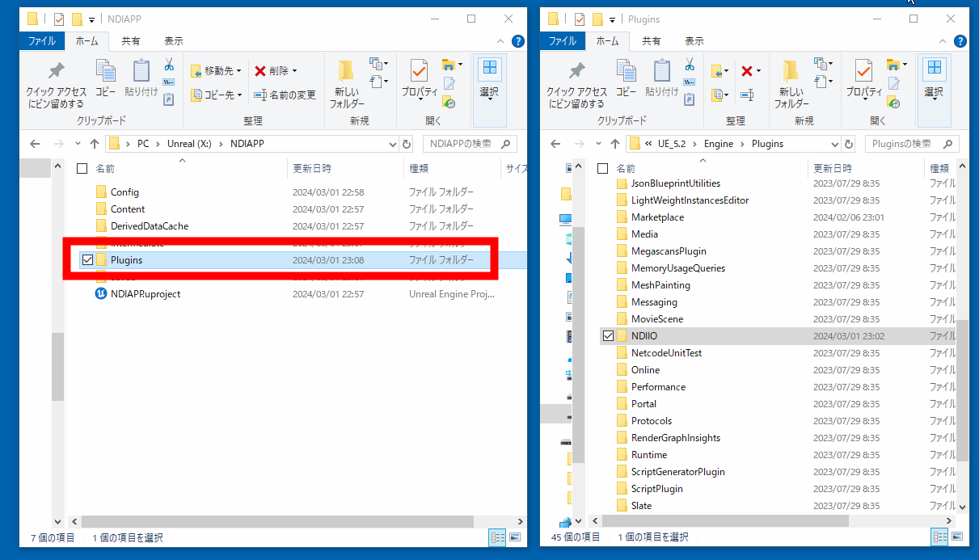The width and height of the screenshot is (979, 560).
Task: Uncheck the Plugins folder checkbox
Action: click(x=87, y=259)
